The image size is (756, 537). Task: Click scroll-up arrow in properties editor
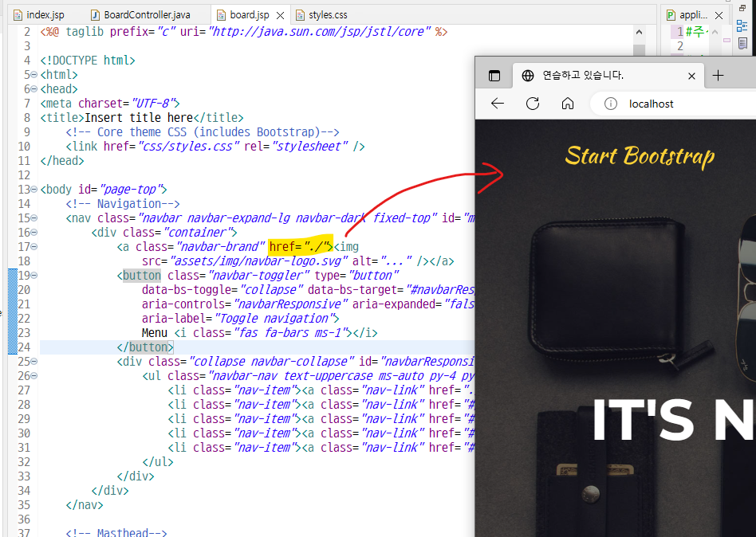click(x=715, y=33)
